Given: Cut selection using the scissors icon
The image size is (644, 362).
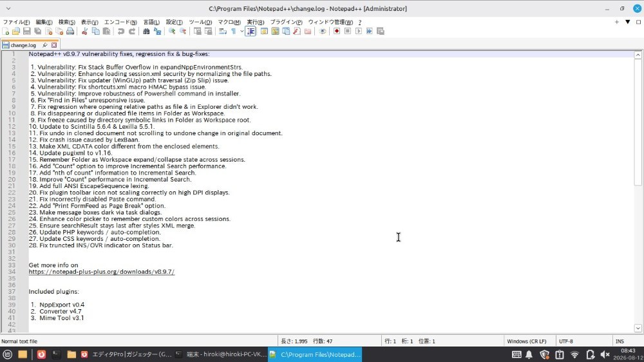Looking at the screenshot, I should 84,31.
